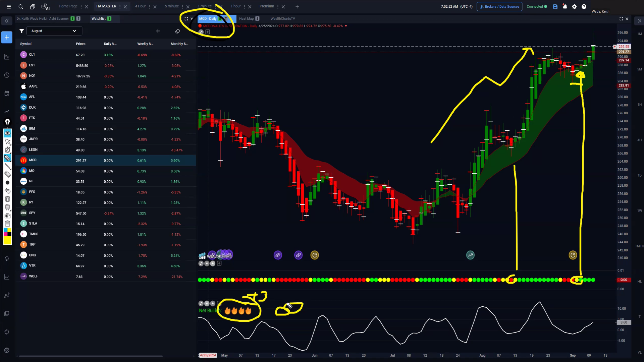Toggle drawings visibility eye icon
644x362 pixels.
[7, 133]
